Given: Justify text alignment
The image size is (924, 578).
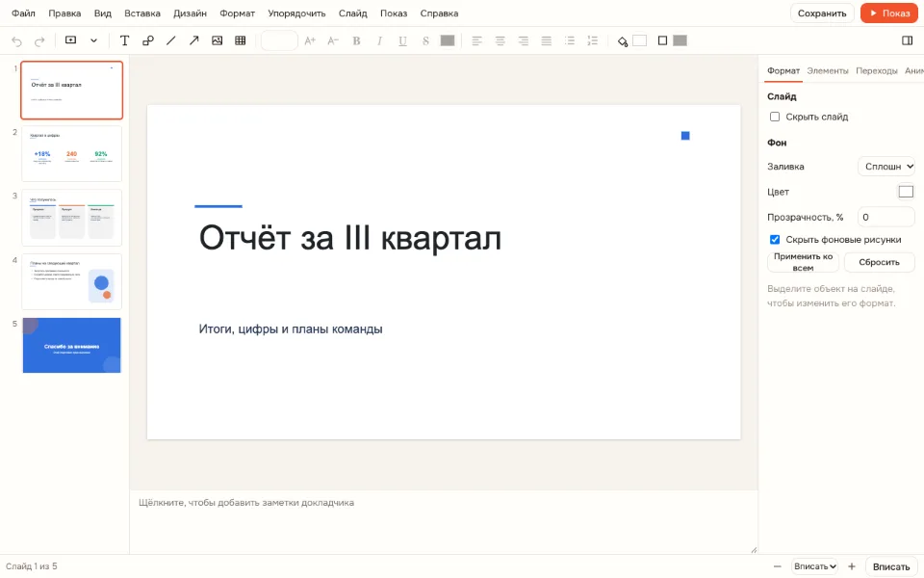Looking at the screenshot, I should point(547,40).
